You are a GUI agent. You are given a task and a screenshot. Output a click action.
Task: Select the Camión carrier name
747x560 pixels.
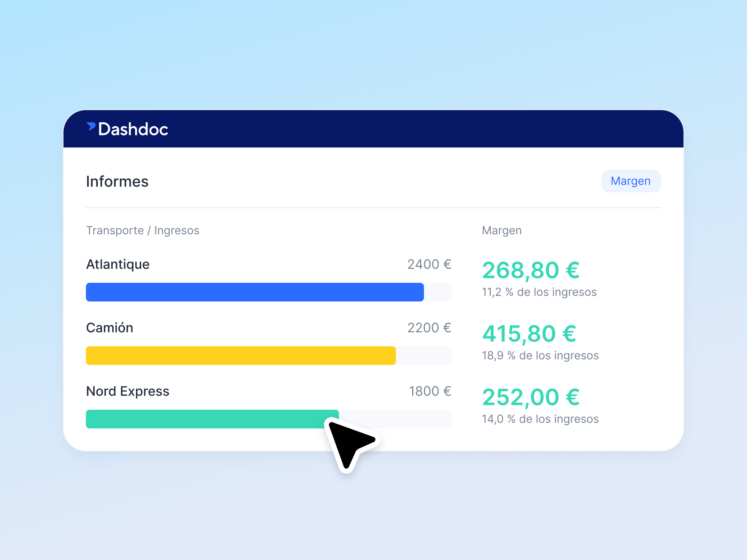pyautogui.click(x=110, y=328)
